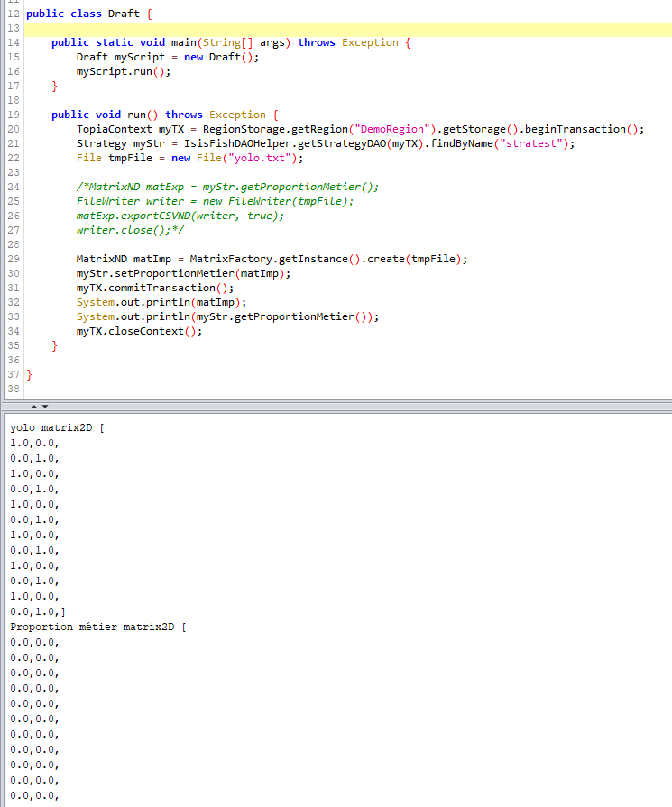Click '.findByName' on line 21
This screenshot has height=807, width=672.
(458, 143)
